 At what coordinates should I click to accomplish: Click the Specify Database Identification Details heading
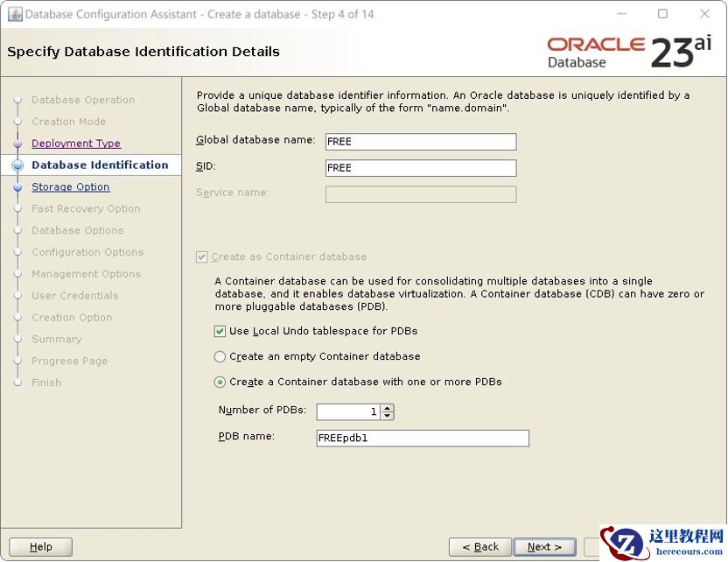coord(143,52)
